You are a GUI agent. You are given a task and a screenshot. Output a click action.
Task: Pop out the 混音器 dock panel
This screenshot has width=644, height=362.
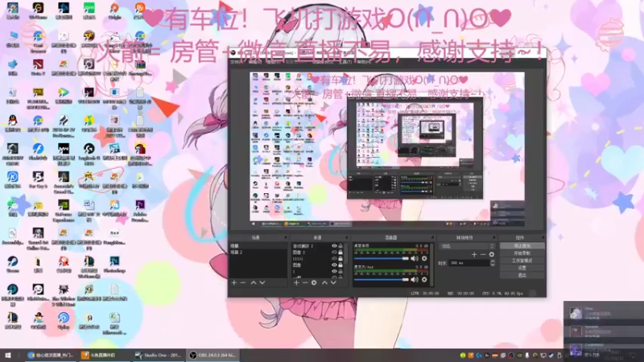point(432,237)
